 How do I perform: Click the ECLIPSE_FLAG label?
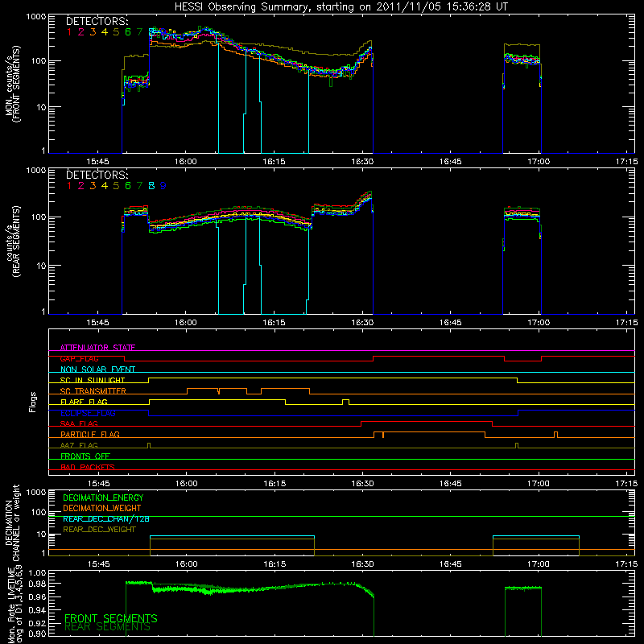[88, 413]
